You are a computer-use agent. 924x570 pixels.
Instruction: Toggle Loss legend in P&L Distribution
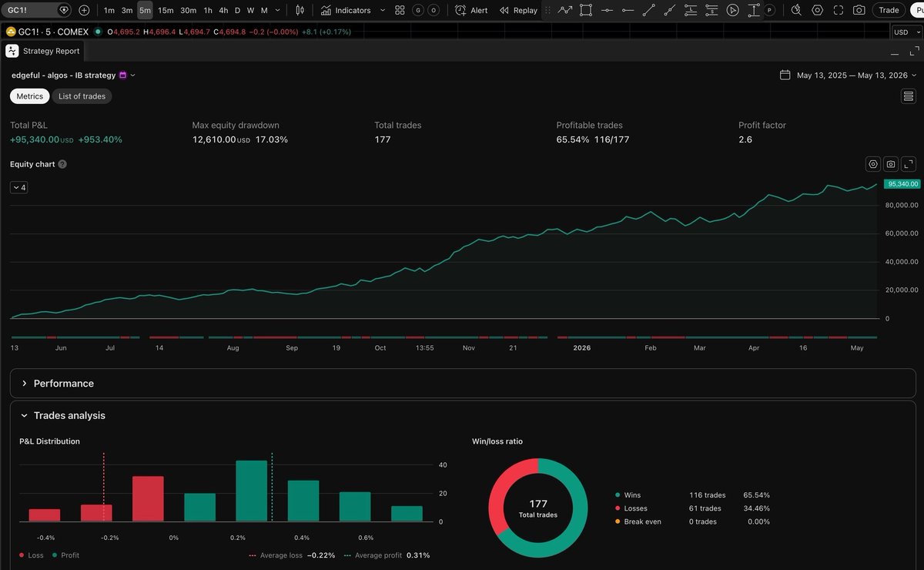pyautogui.click(x=32, y=555)
